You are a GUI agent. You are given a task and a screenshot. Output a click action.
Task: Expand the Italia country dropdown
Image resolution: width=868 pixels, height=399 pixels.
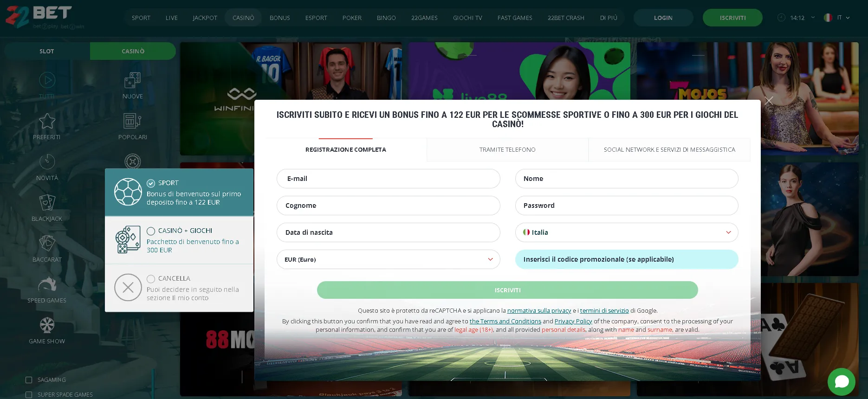pos(626,232)
